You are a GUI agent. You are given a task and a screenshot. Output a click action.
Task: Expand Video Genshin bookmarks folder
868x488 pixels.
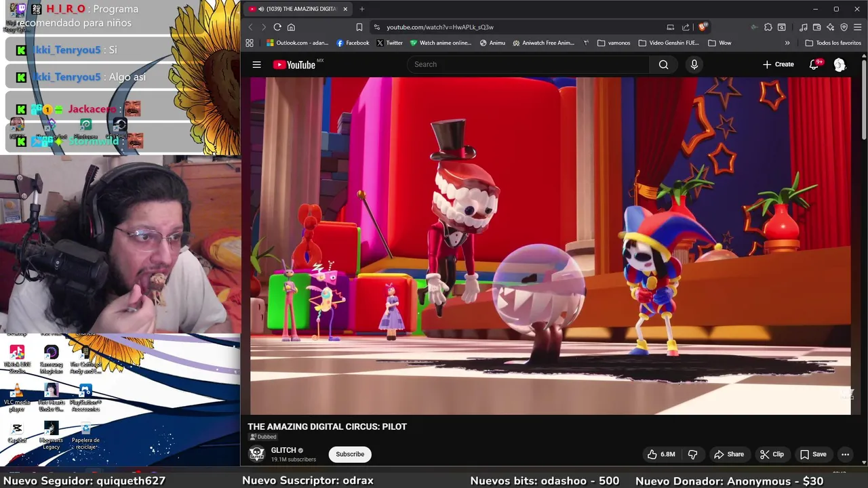[x=669, y=43]
